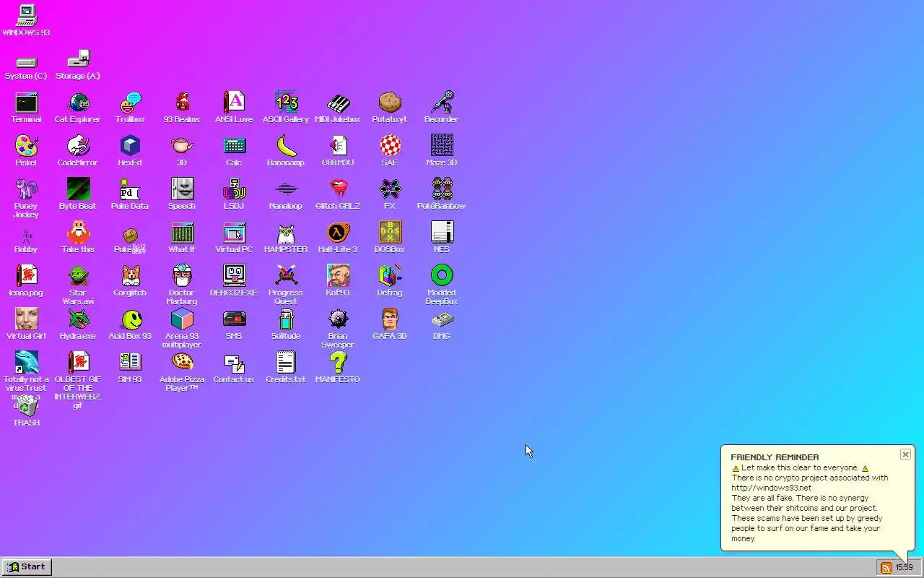Launch Virtual PC icon
924x578 pixels.
234,233
